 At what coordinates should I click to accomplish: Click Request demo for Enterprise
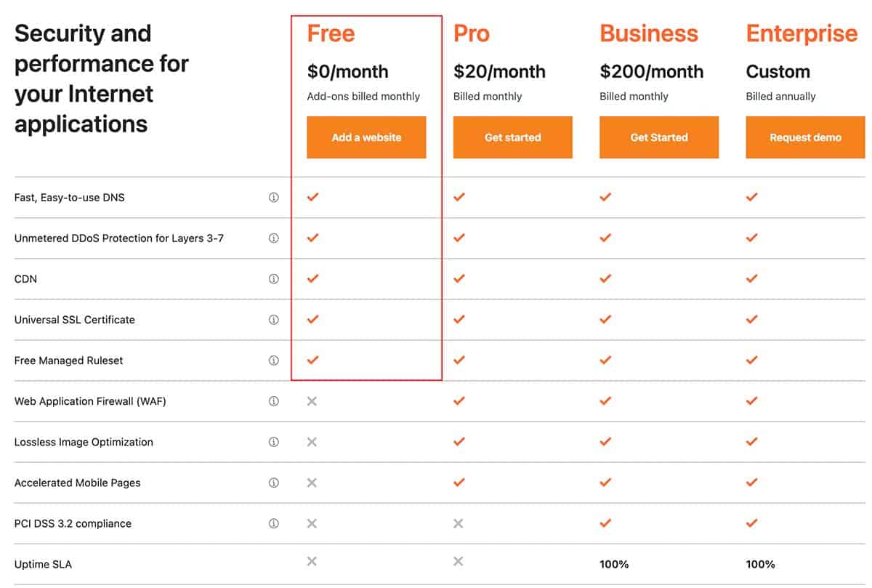pos(805,137)
